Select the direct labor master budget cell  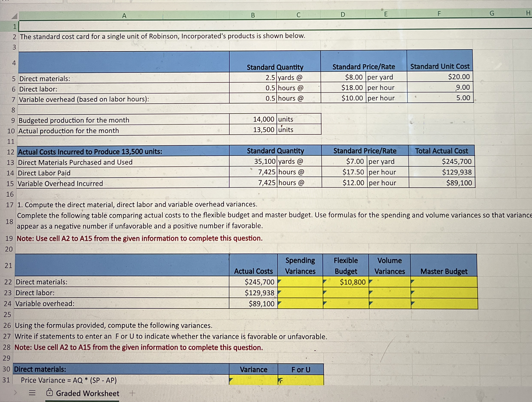click(444, 293)
